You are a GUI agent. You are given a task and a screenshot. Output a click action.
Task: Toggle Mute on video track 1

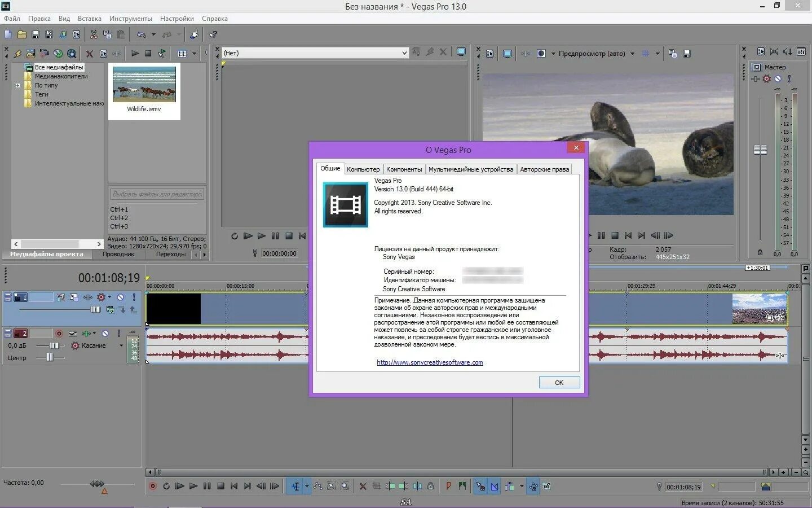click(120, 297)
